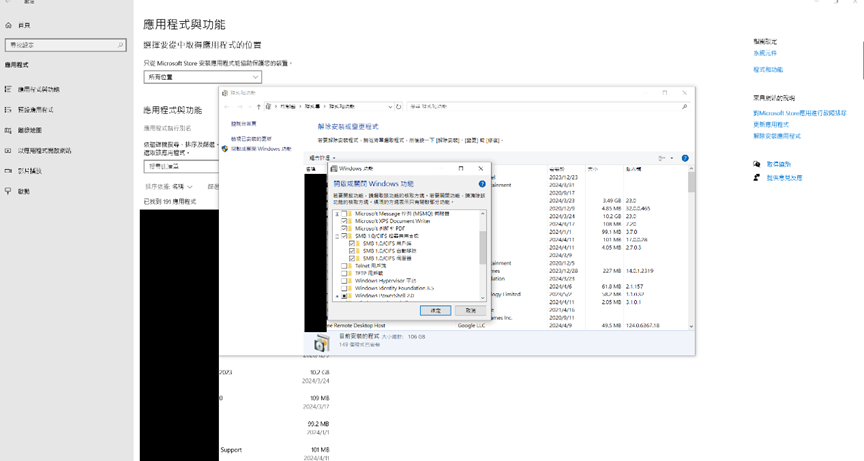Click Windows Features dialog title bar icon

334,169
